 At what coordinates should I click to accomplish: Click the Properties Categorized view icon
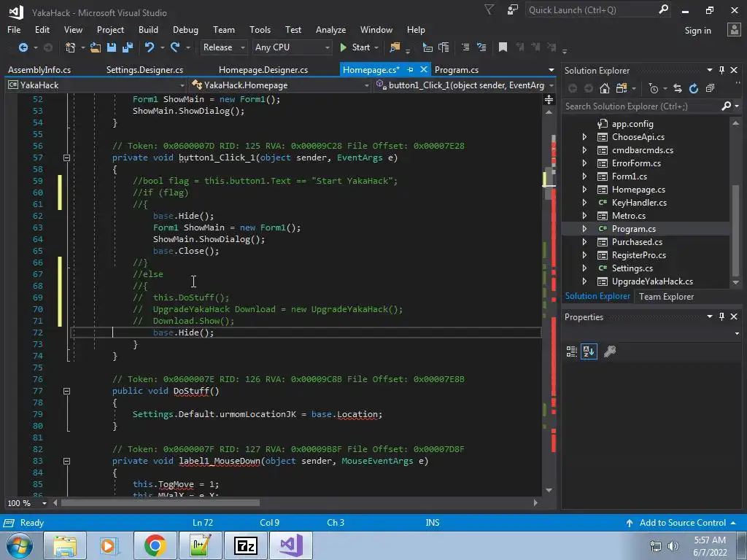572,351
